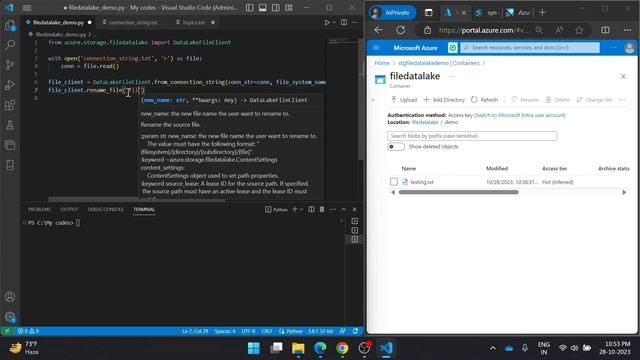Open the Search view in VS Code

pyautogui.click(x=10, y=44)
